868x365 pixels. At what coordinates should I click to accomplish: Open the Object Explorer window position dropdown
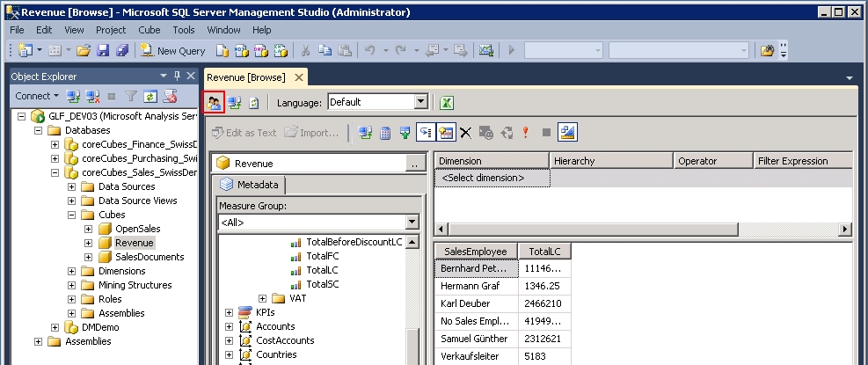click(164, 76)
